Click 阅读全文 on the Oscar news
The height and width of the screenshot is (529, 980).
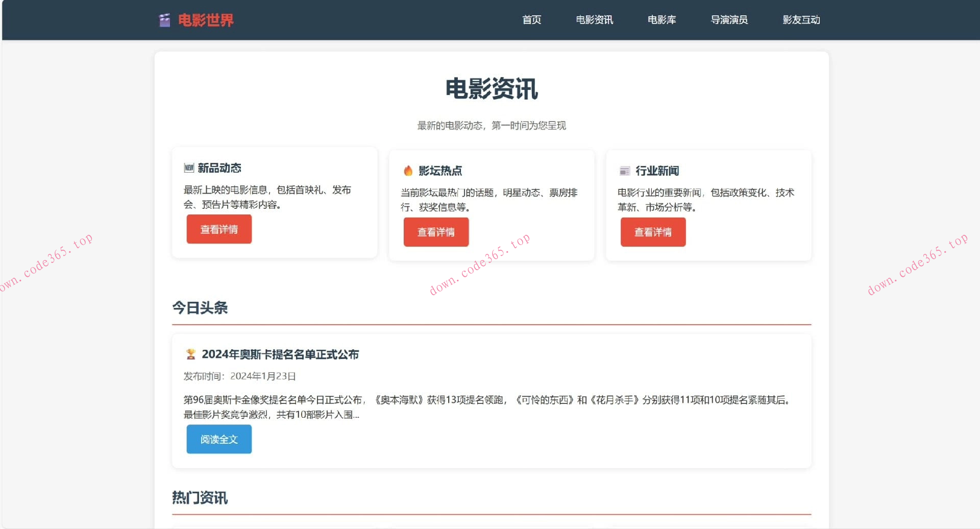[218, 439]
